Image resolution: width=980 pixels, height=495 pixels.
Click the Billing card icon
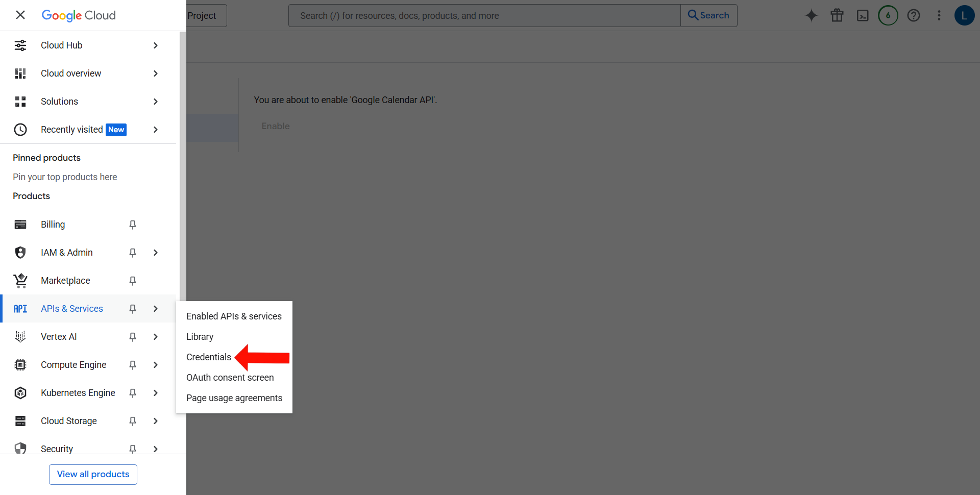pos(20,225)
